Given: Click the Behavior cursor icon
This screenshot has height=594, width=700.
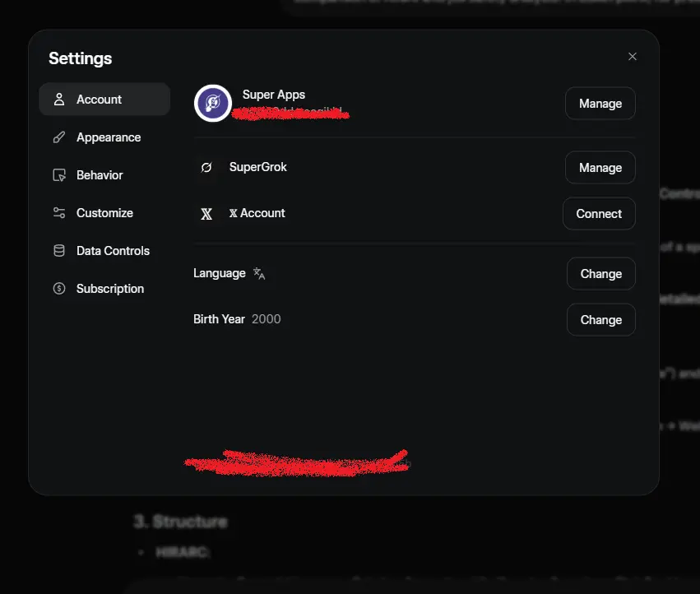Looking at the screenshot, I should coord(59,175).
